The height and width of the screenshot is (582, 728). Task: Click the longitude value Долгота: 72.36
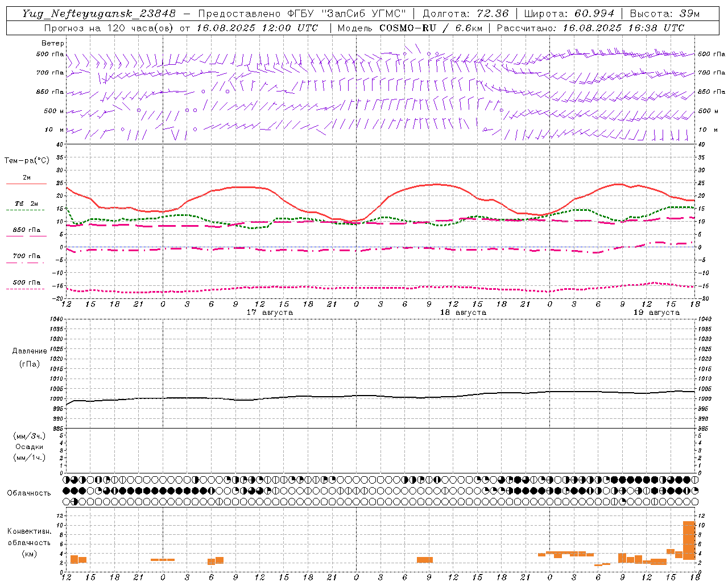click(465, 14)
